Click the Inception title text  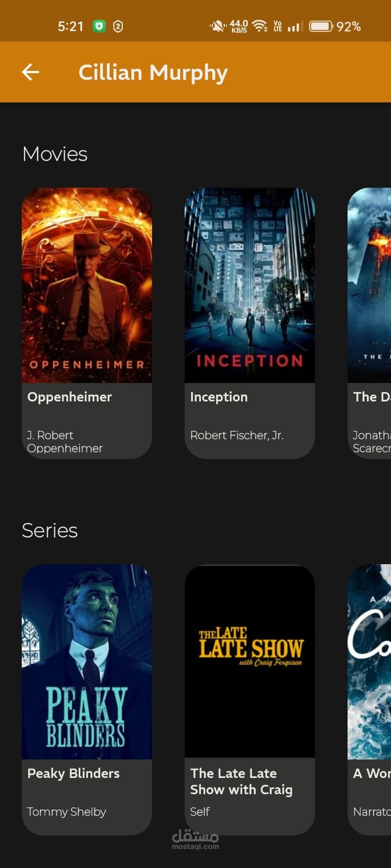coord(219,397)
